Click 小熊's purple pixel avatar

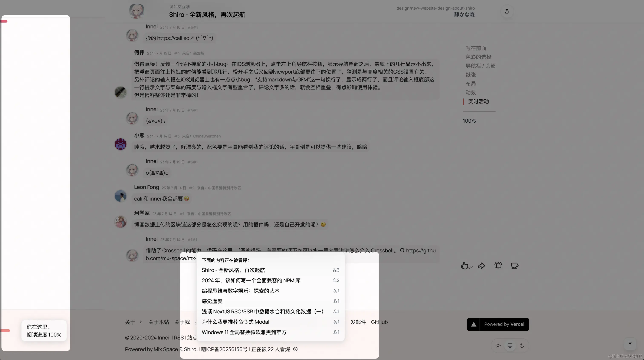(121, 144)
